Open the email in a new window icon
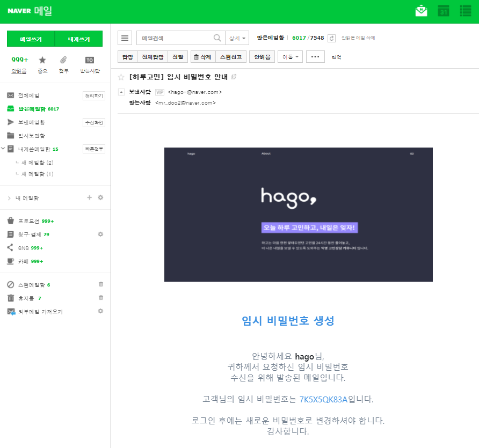Viewport: 479px width, 448px height. click(234, 77)
